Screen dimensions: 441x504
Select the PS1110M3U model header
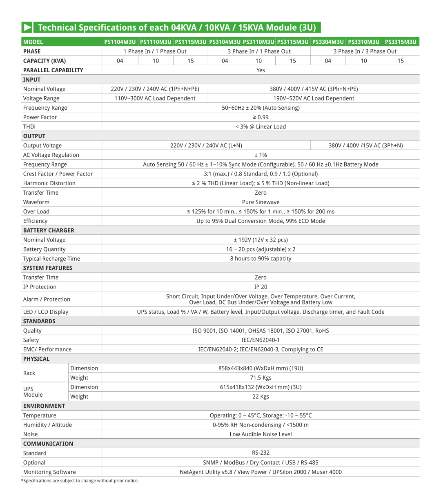pos(156,42)
